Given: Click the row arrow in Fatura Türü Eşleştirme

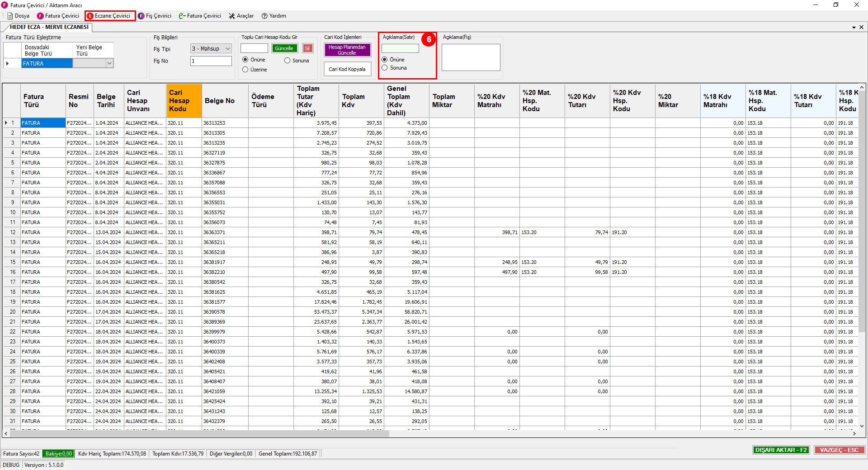Looking at the screenshot, I should [8, 64].
